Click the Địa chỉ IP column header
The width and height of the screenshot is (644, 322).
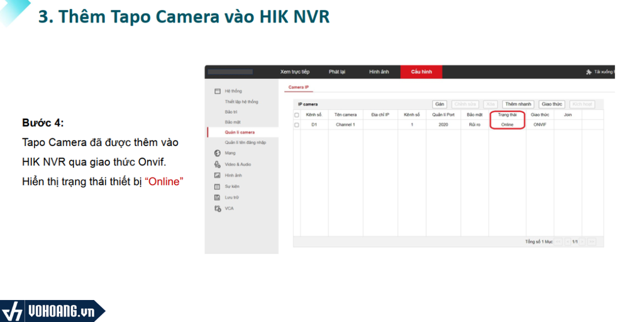click(380, 115)
